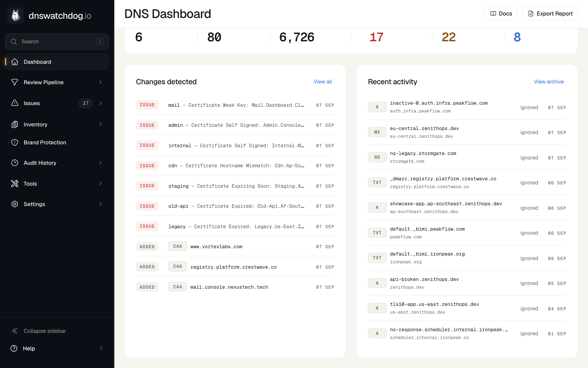
Task: Click the search magnifier icon
Action: point(14,42)
